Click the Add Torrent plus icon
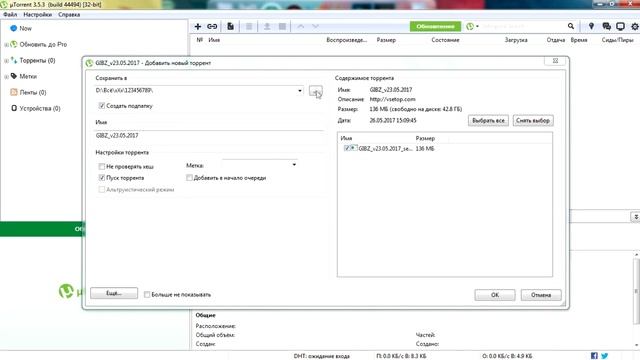Image resolution: width=640 pixels, height=360 pixels. tap(198, 27)
